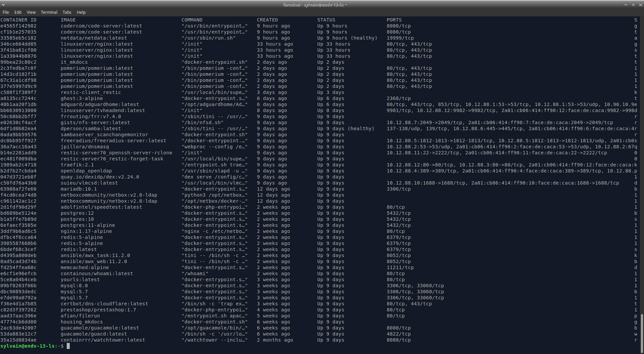This screenshot has height=354, width=644.
Task: Open the View menu
Action: point(31,12)
